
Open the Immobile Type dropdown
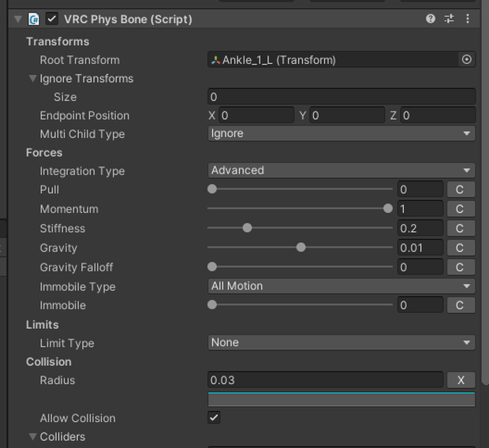coord(342,286)
